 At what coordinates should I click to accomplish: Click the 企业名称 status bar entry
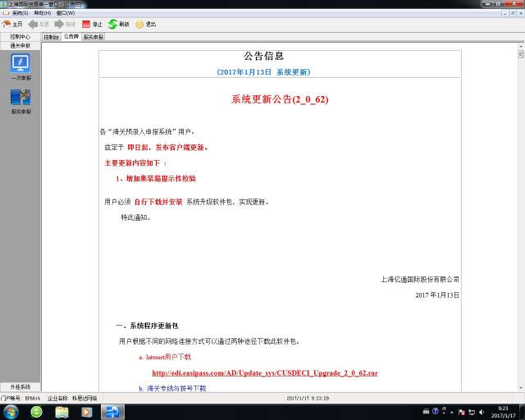click(72, 398)
